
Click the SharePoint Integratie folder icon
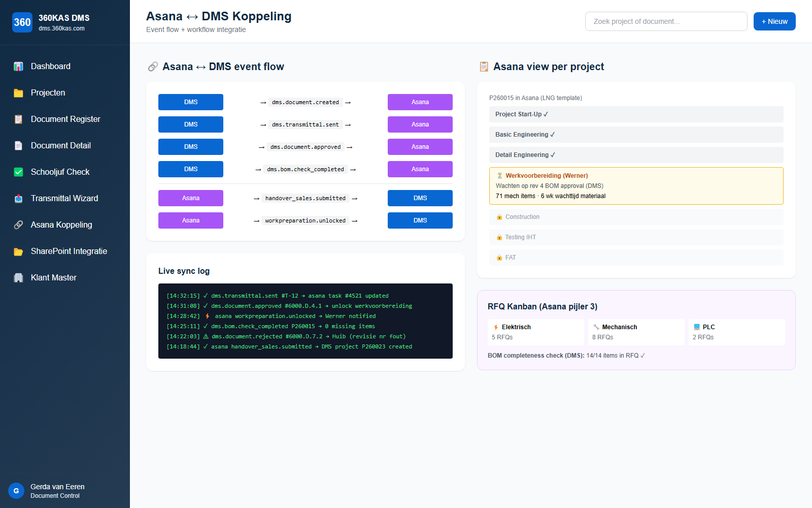(18, 251)
